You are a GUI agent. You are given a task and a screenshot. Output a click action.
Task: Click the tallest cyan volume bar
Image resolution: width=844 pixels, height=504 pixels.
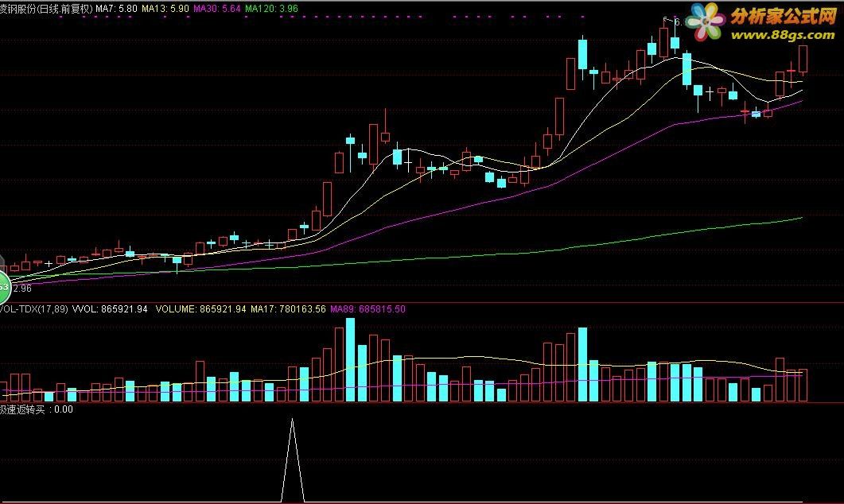pyautogui.click(x=351, y=360)
